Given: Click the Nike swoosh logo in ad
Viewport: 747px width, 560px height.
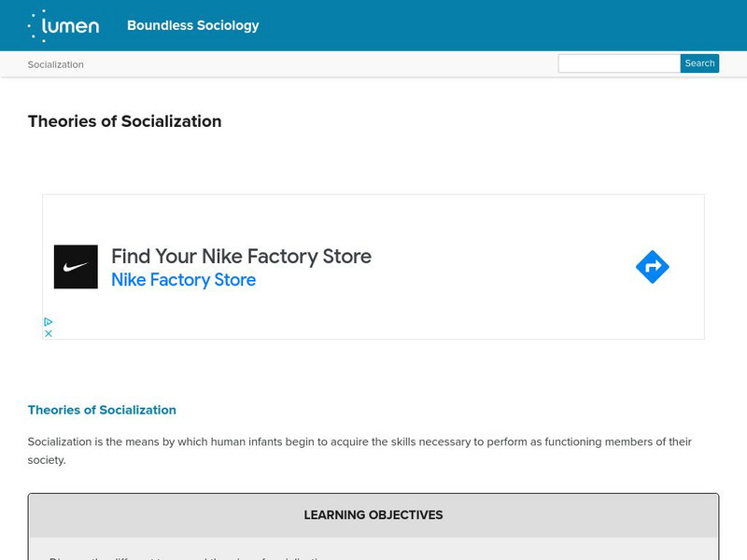Looking at the screenshot, I should [76, 267].
